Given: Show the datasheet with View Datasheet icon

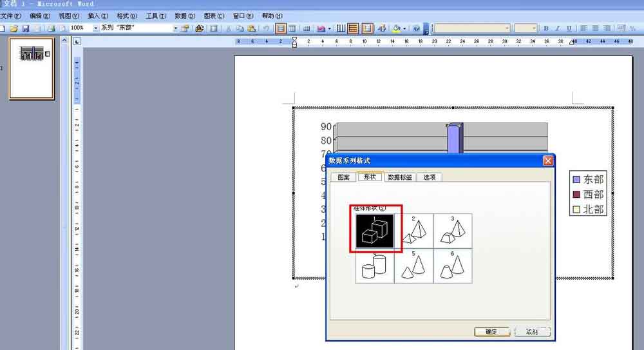Looking at the screenshot, I should 214,28.
